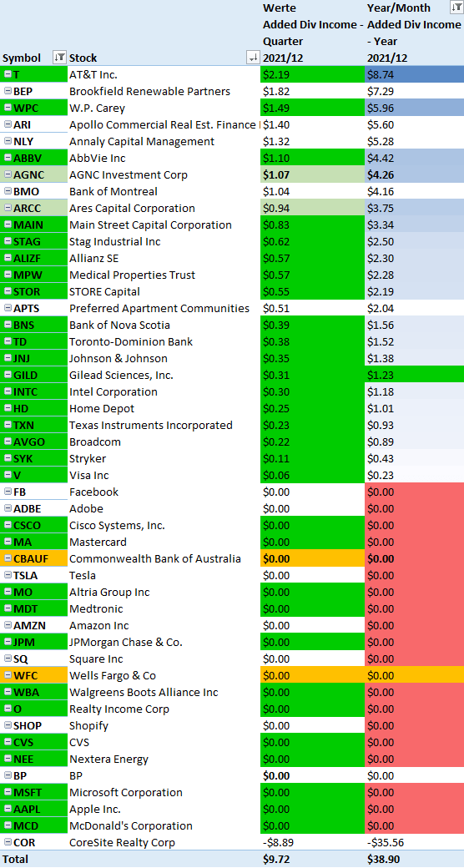
Task: Select the -$35.56 yearly value cell
Action: (x=414, y=842)
